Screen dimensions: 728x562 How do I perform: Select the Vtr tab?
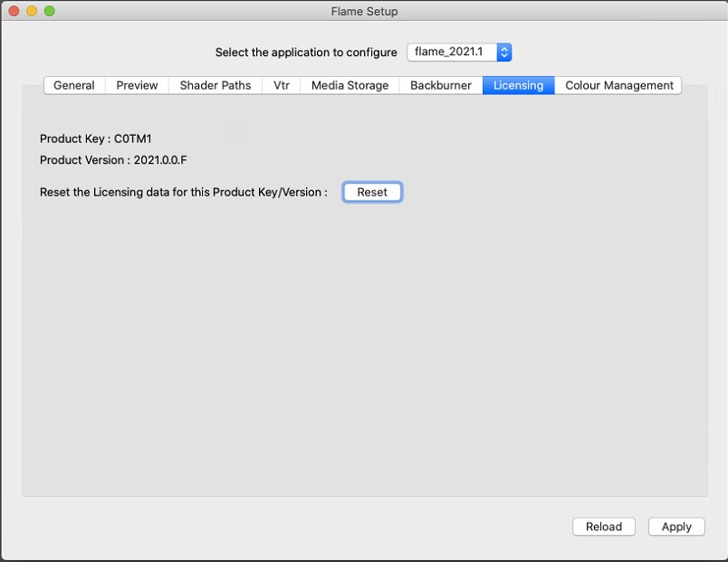click(282, 85)
